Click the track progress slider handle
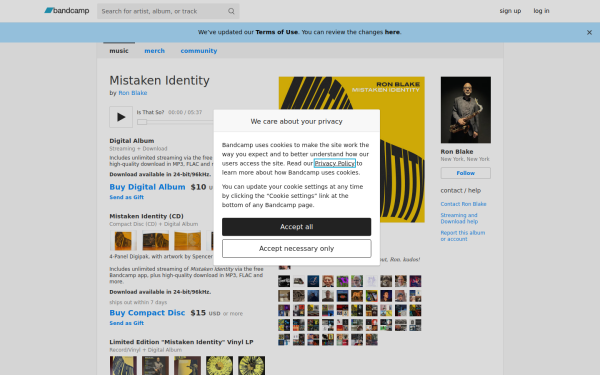Viewport: 600px width, 375px height. coord(142,122)
